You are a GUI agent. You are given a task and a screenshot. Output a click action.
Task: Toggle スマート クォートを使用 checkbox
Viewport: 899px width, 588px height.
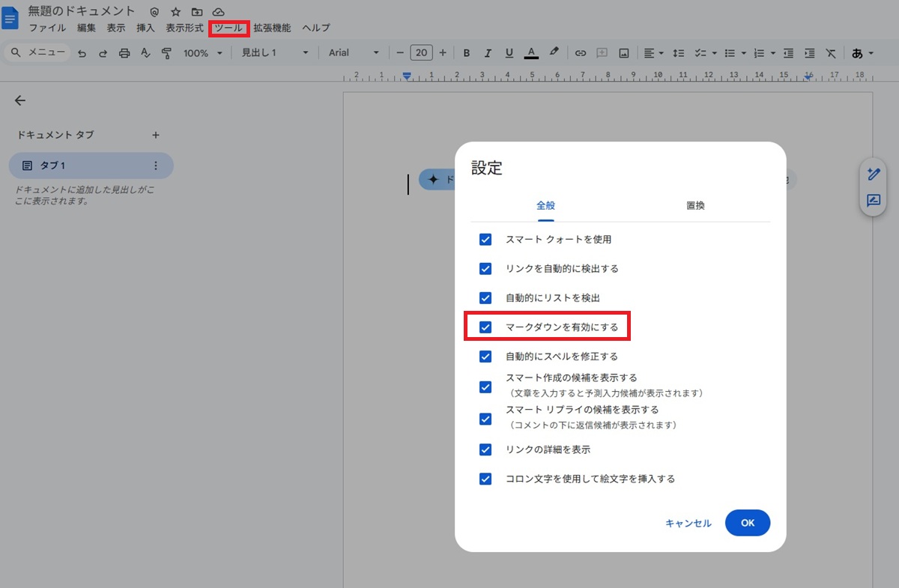coord(485,240)
